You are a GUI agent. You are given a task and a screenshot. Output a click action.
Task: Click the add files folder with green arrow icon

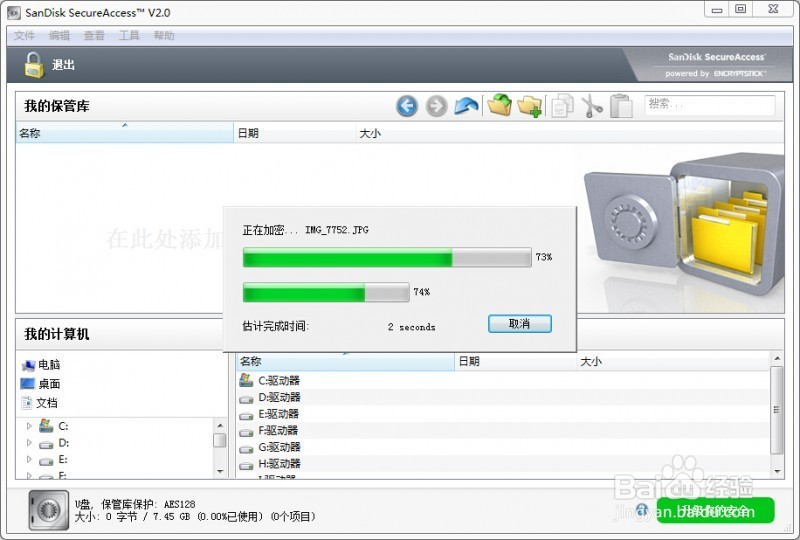click(x=499, y=105)
